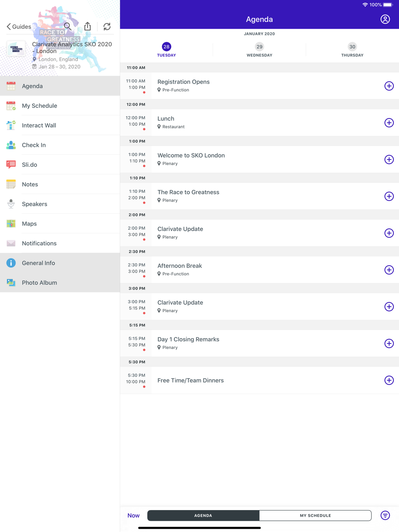Open Notifications menu item
This screenshot has width=399, height=532.
tap(60, 243)
